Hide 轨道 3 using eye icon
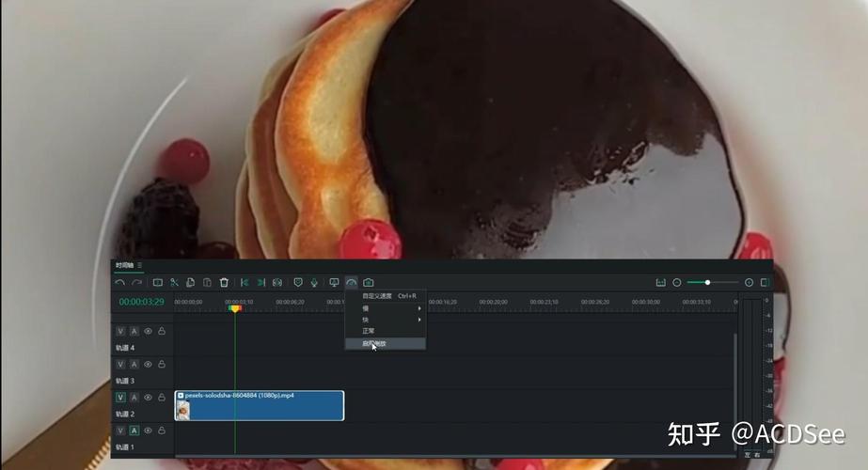The image size is (868, 470). (148, 365)
